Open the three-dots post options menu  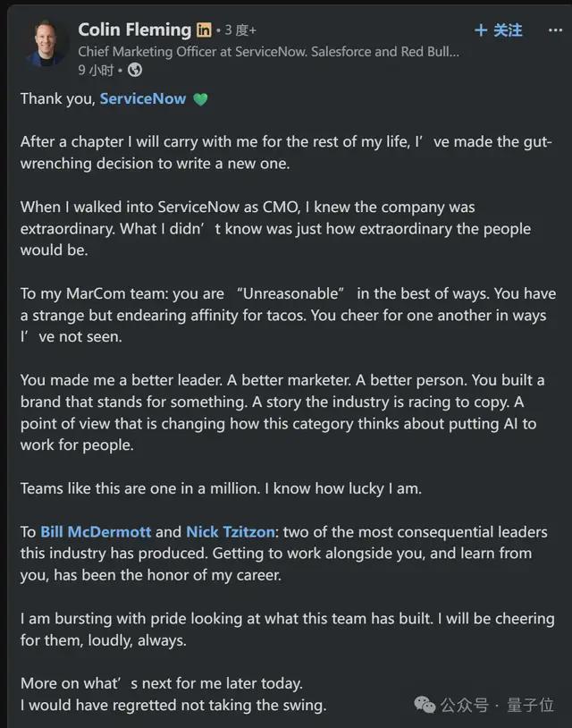click(x=555, y=30)
